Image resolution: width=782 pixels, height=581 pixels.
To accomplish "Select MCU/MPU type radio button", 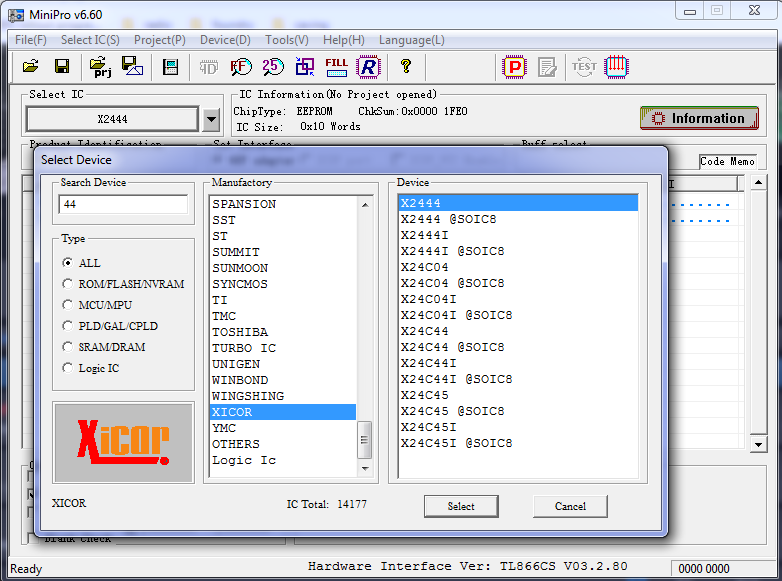I will (x=67, y=304).
